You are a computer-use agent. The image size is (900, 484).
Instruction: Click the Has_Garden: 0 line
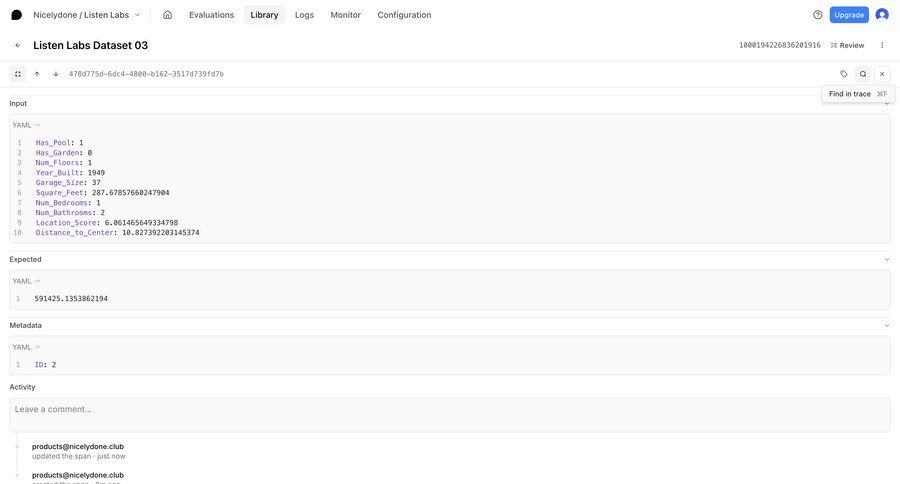click(x=64, y=153)
